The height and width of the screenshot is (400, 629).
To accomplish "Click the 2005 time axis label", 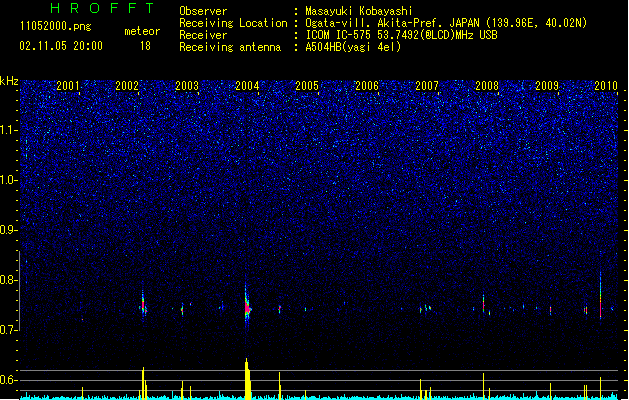I will click(307, 86).
